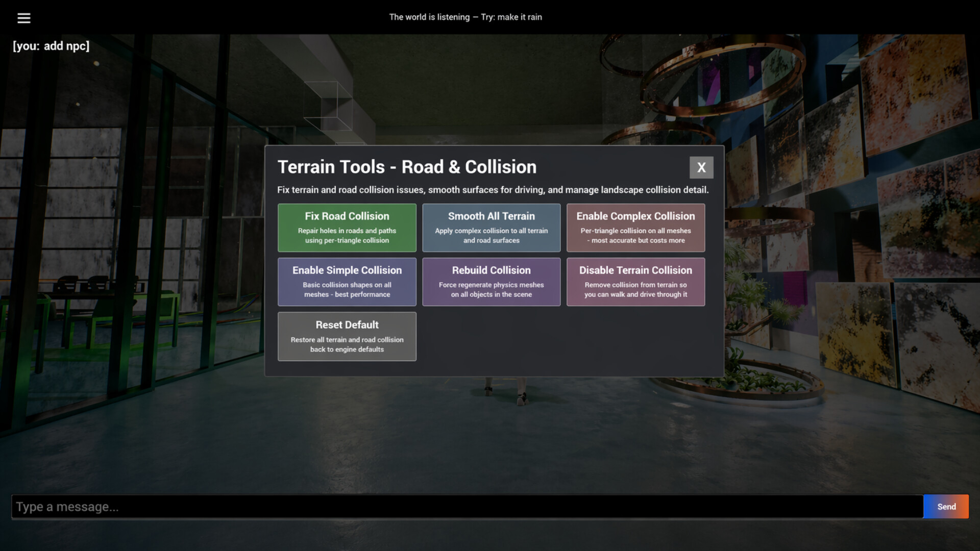The height and width of the screenshot is (551, 980).
Task: Click the 'Try: make it rain' hint
Action: click(511, 17)
